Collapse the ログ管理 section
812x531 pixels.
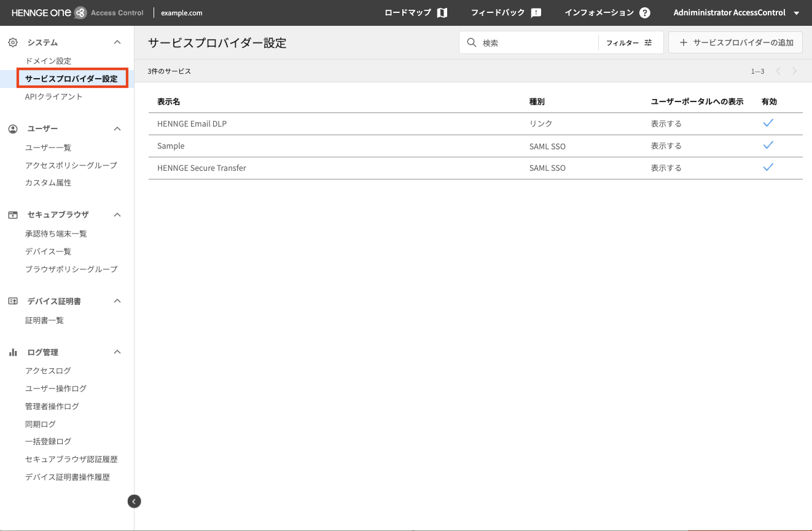118,352
